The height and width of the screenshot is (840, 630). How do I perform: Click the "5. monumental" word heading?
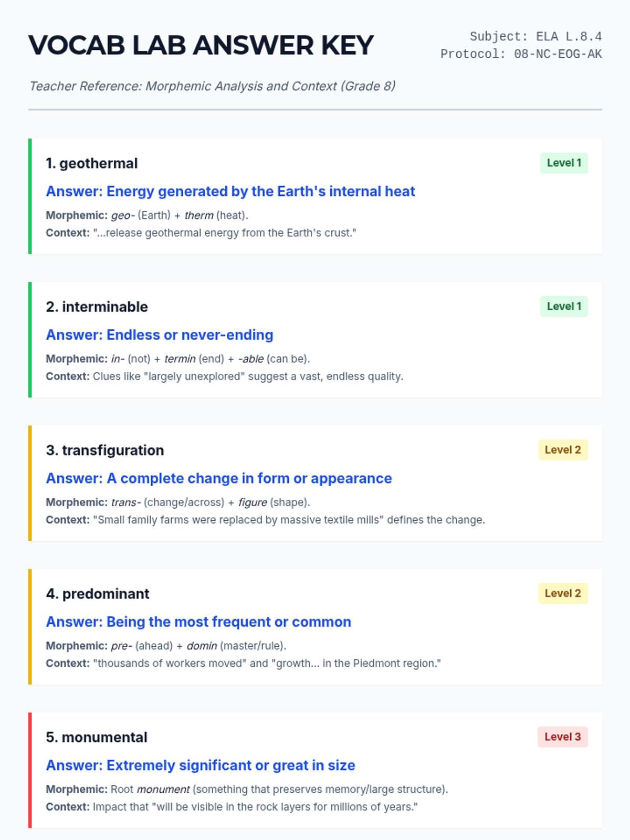(97, 737)
